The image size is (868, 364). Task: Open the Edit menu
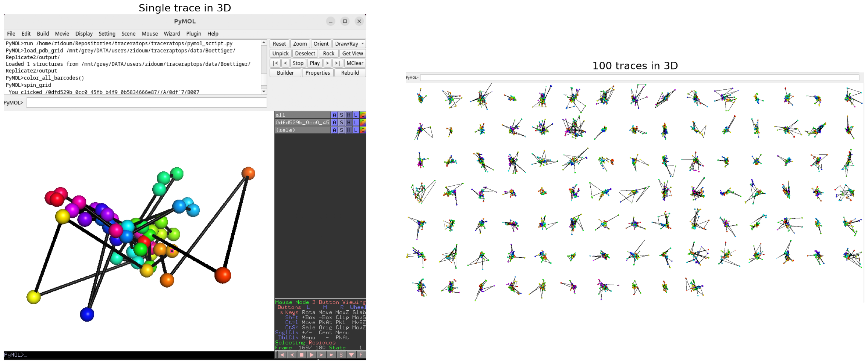pos(26,34)
